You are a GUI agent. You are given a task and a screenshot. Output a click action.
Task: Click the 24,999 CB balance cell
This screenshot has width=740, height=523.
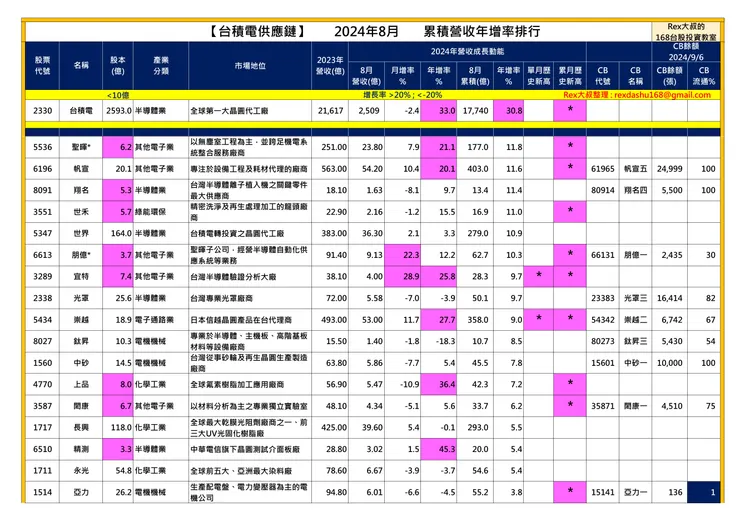click(x=669, y=169)
